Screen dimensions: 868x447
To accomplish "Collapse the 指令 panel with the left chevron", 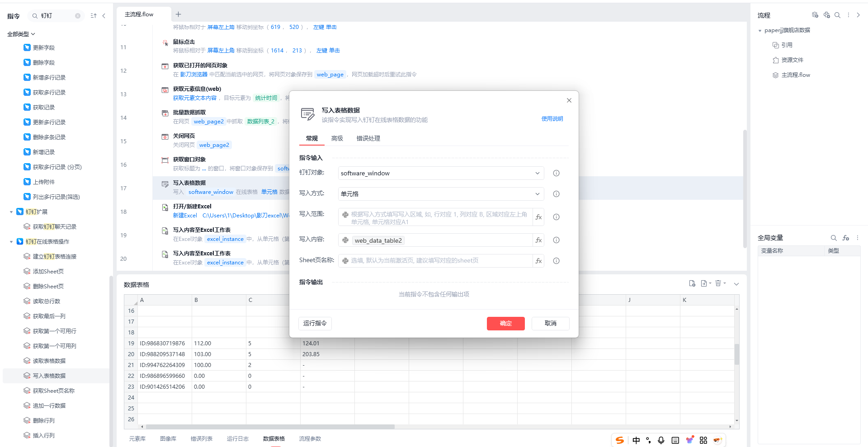I will pos(104,16).
